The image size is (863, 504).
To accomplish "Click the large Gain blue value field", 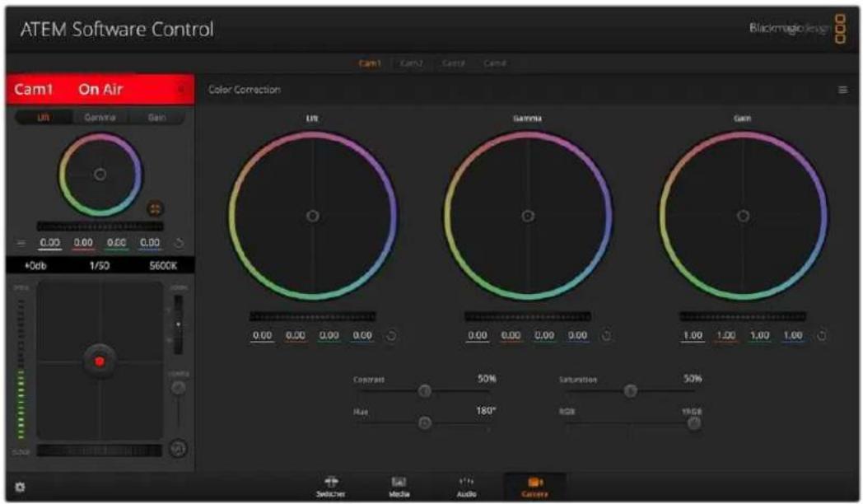I will pyautogui.click(x=792, y=336).
